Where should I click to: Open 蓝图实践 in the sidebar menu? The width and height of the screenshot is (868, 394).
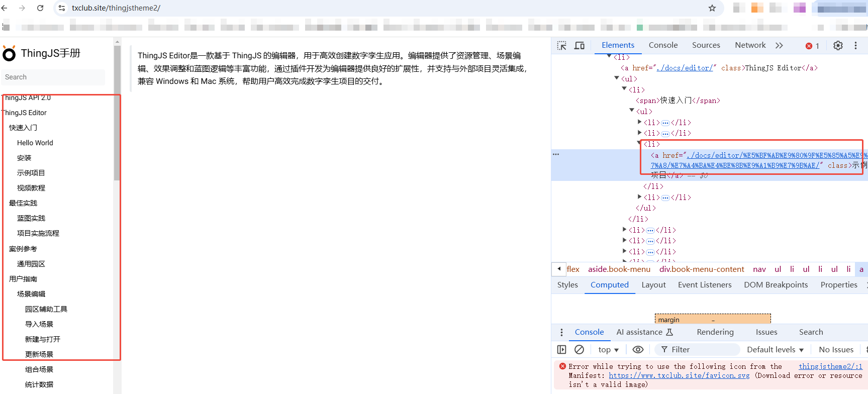click(31, 218)
